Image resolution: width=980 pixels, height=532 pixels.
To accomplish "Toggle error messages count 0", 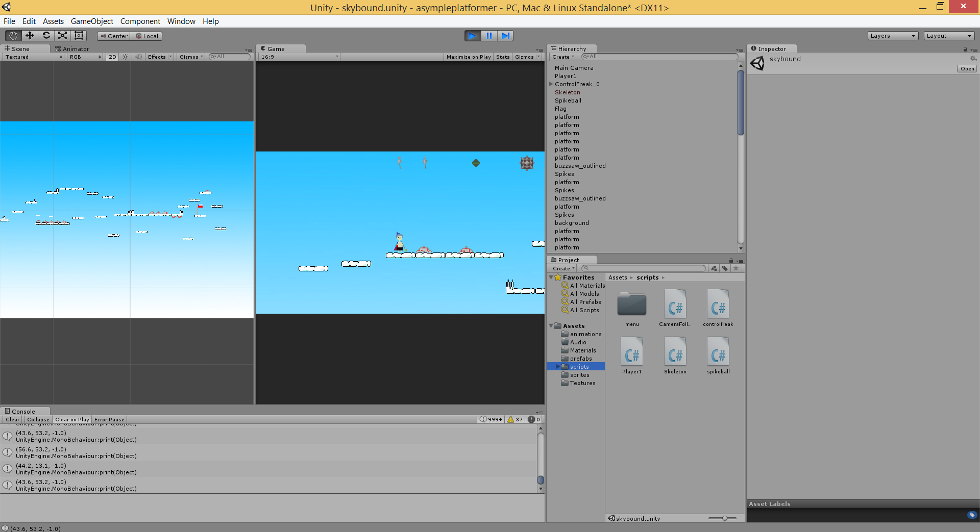I will [x=534, y=420].
